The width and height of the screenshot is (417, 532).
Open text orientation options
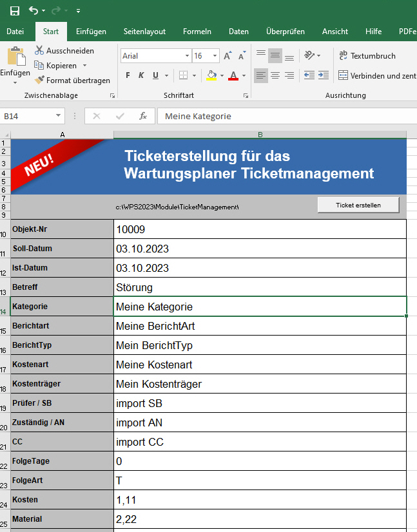coord(312,55)
